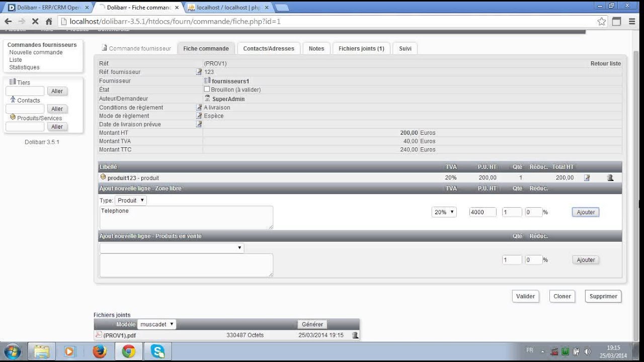Open the Suivi tab
This screenshot has height=362, width=644.
coord(405,49)
